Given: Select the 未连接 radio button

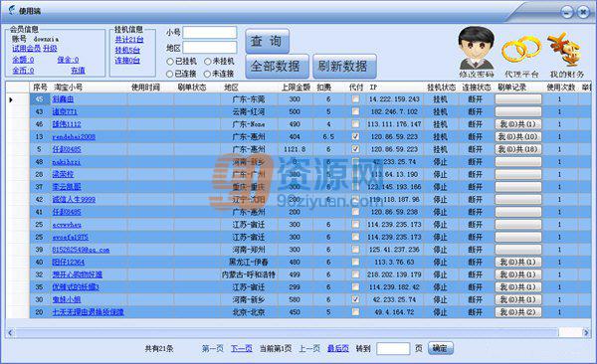Looking at the screenshot, I should 207,74.
